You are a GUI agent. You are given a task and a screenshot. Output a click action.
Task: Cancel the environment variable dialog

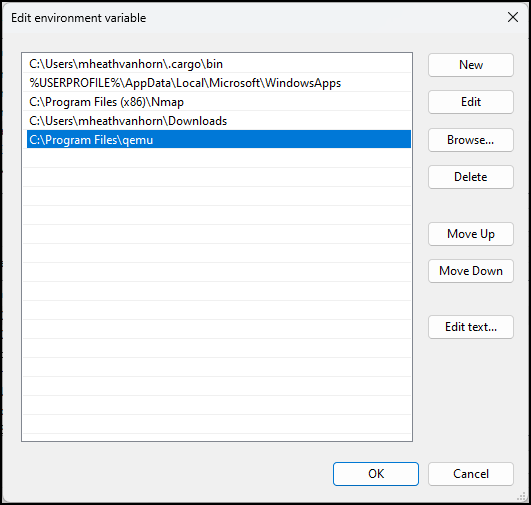(471, 474)
